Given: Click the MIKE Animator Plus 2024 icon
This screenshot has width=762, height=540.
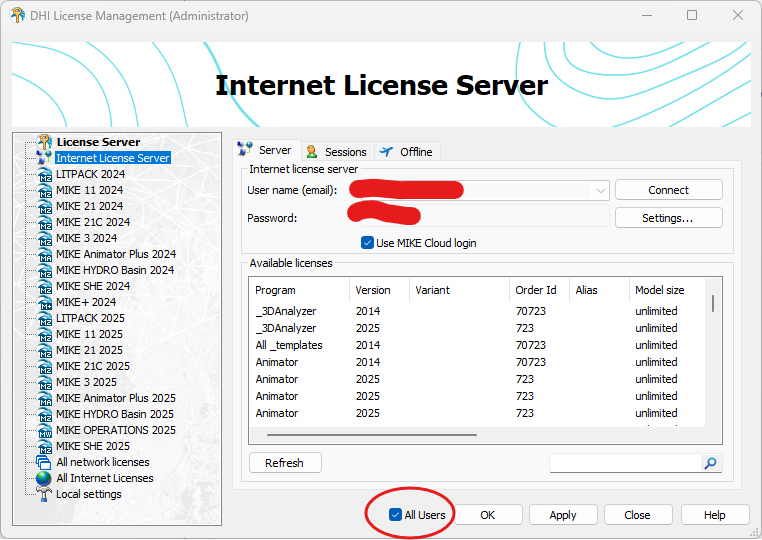Looking at the screenshot, I should 45,254.
